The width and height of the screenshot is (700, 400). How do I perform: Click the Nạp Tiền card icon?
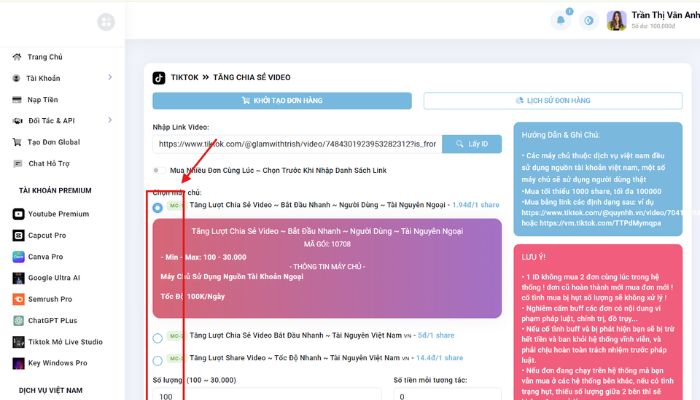point(17,100)
